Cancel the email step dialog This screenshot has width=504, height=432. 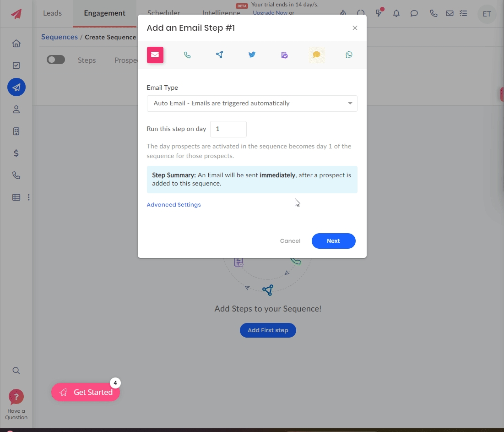[290, 241]
